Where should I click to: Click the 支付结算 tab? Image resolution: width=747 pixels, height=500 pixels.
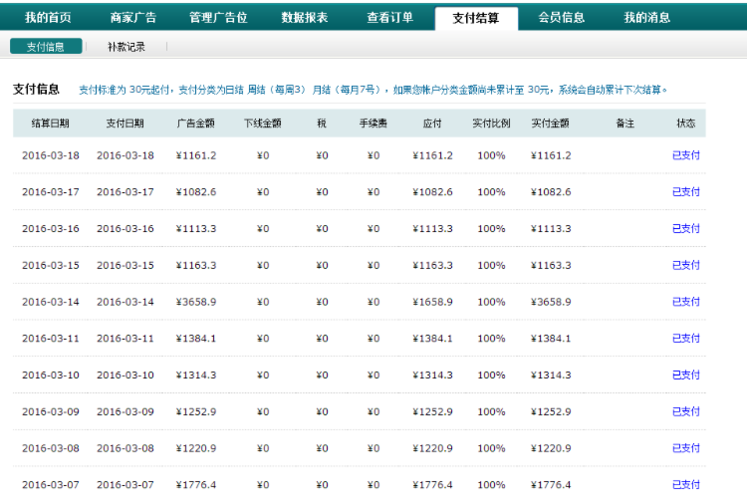[x=476, y=19]
